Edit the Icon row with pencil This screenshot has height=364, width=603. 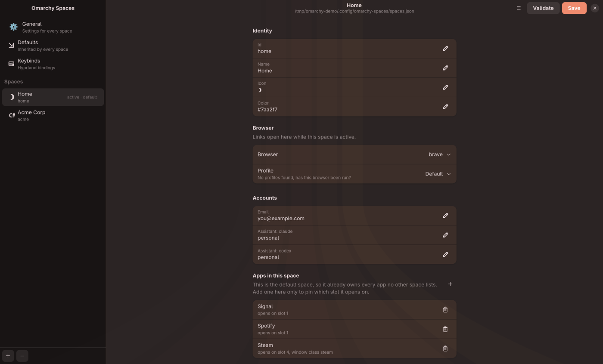point(445,87)
